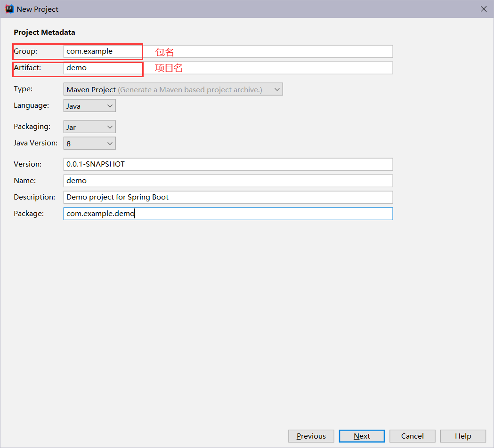Click the Description label

coord(34,197)
